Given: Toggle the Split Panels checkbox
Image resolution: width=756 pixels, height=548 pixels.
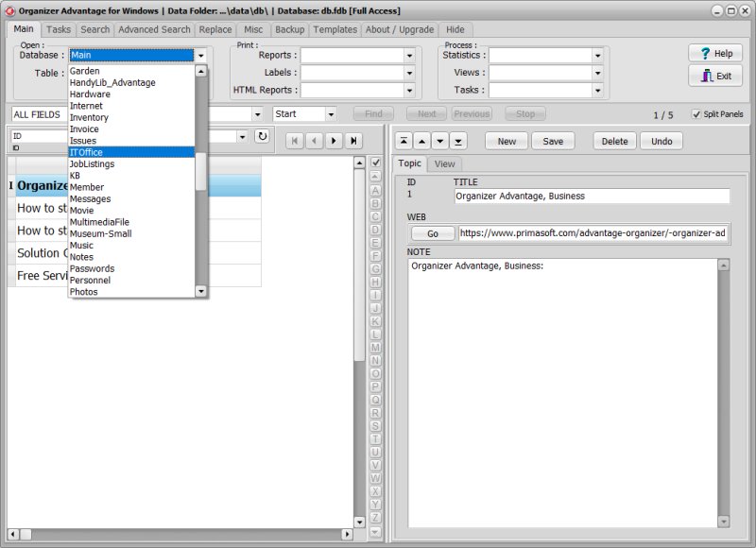Looking at the screenshot, I should (x=696, y=114).
